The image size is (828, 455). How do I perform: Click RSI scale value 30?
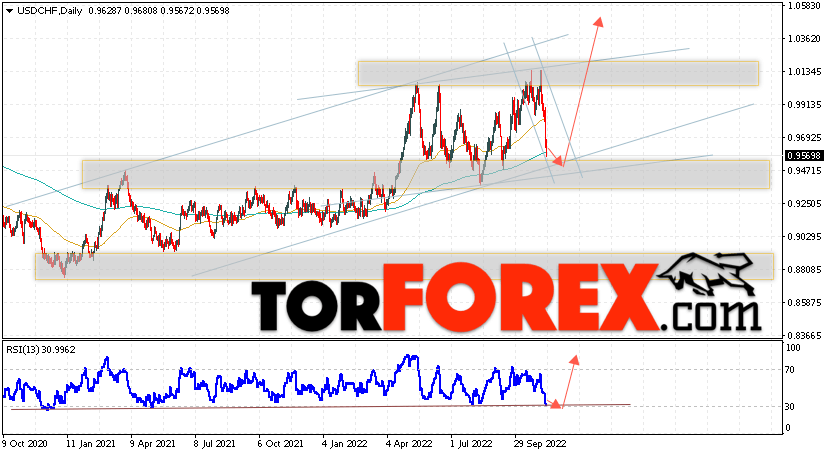tap(790, 406)
